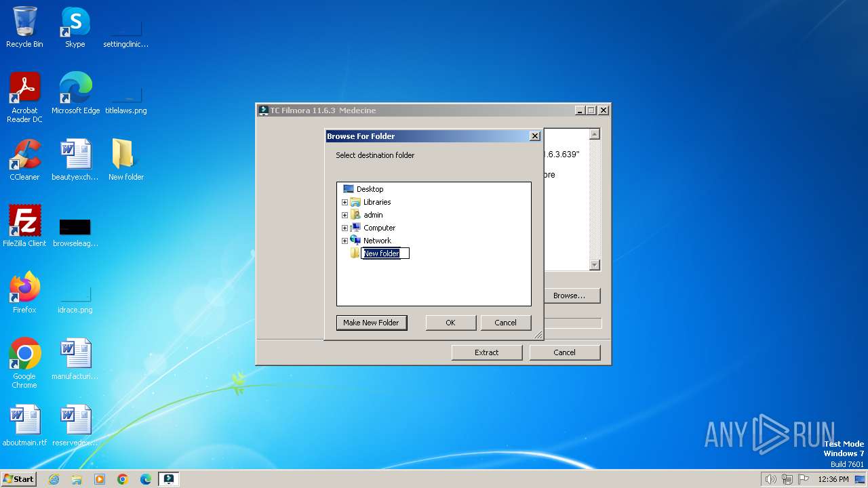Click Make New Folder button
This screenshot has width=868, height=488.
click(x=372, y=323)
